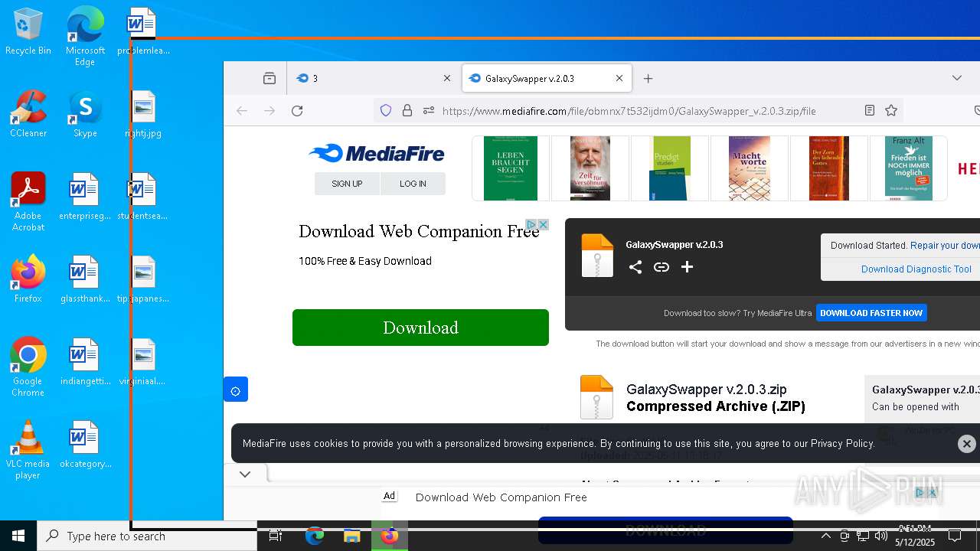Close the GalaxySwapper v.2.0.3 tab
This screenshot has width=980, height=551.
[619, 78]
